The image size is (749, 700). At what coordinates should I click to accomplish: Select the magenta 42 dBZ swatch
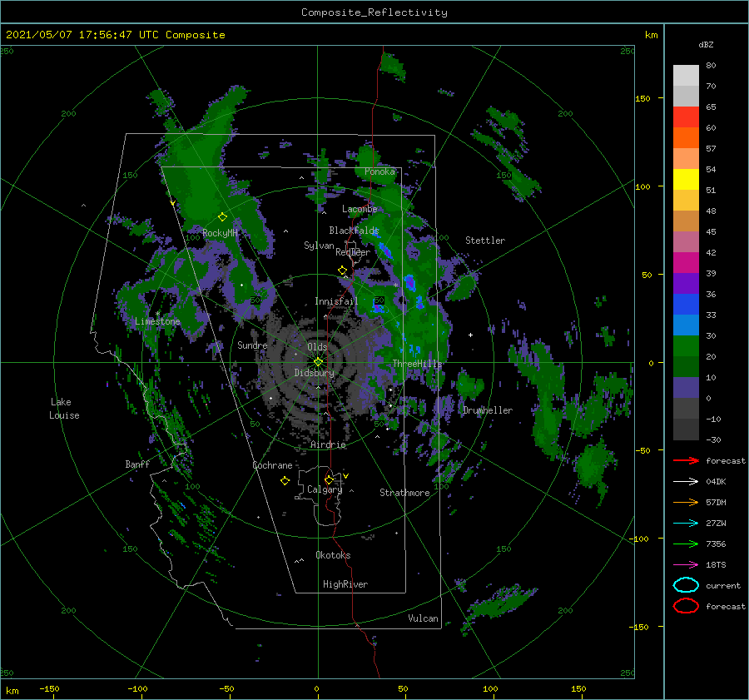(x=686, y=262)
